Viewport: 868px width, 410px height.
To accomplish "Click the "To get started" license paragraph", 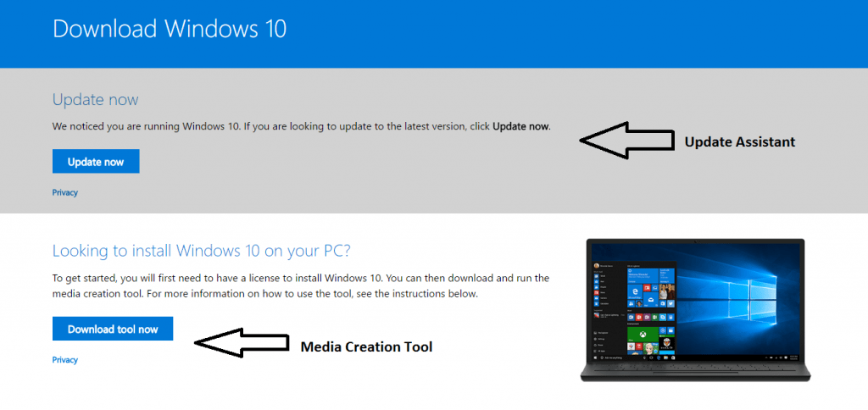I will tap(301, 285).
